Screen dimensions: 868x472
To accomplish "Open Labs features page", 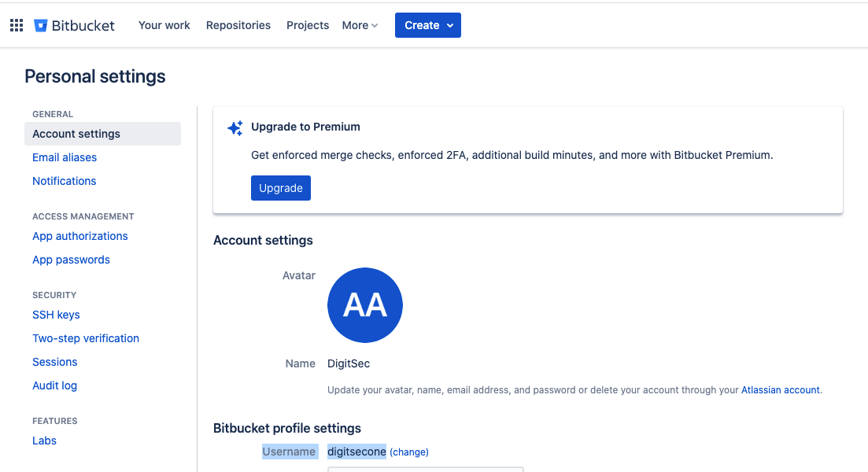I will pos(44,441).
